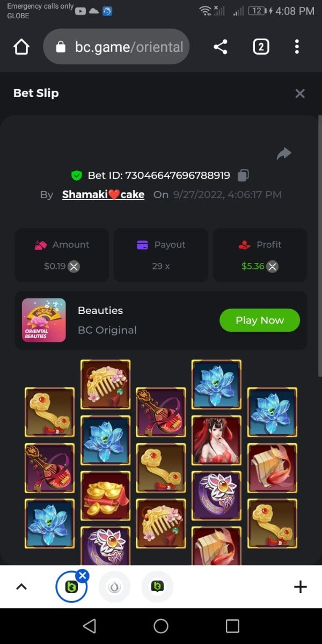322x644 pixels.
Task: Open the Oriental Beauties game thumbnail
Action: point(44,320)
